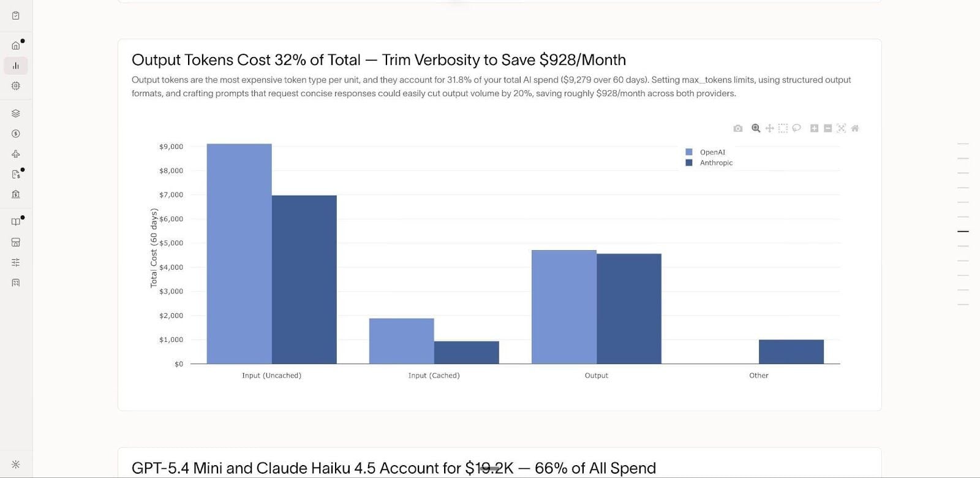Click the Anthropic Output bar
This screenshot has height=478, width=980.
coord(629,309)
